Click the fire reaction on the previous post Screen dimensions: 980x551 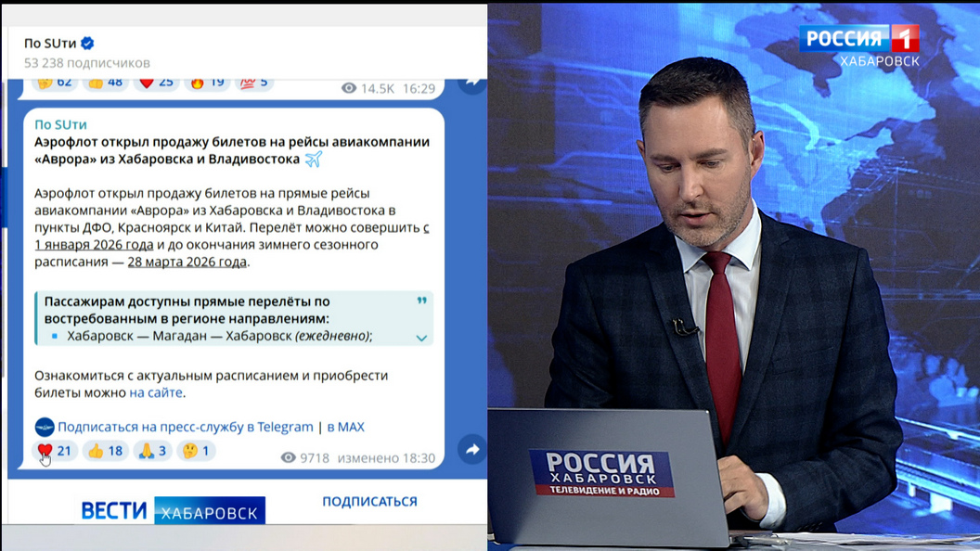point(206,83)
